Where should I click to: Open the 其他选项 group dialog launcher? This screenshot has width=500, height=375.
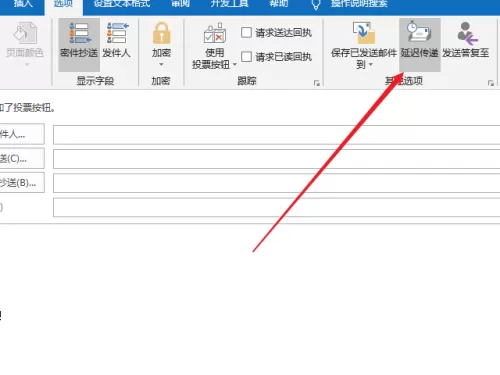tap(491, 83)
